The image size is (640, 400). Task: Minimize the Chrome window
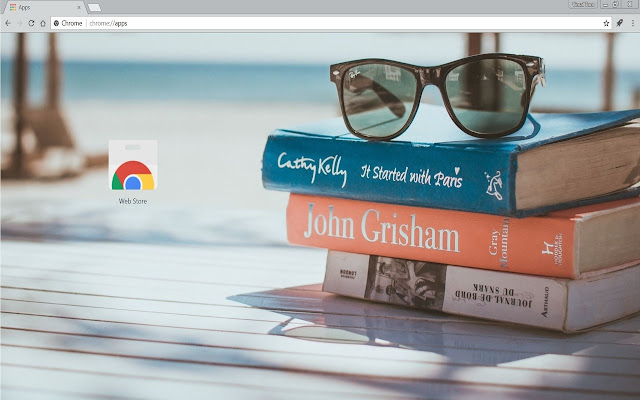coord(606,4)
